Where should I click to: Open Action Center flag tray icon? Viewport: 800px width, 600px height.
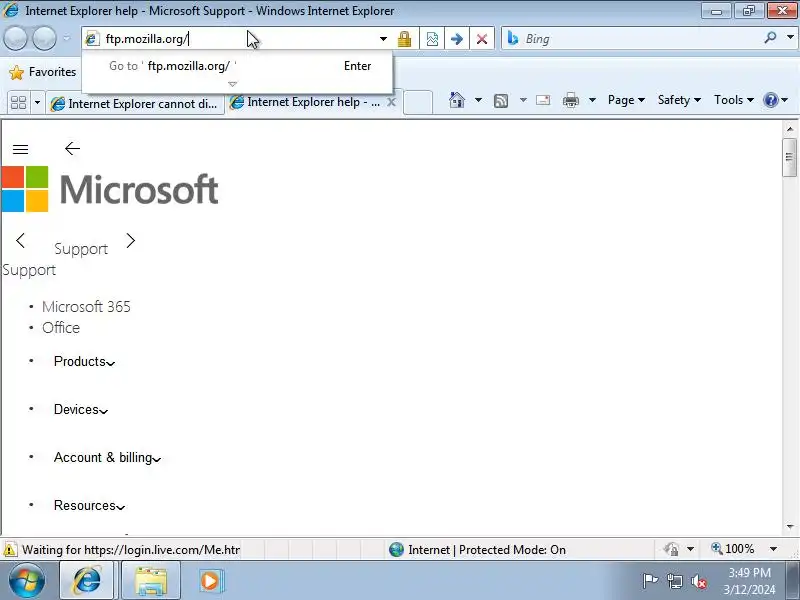650,581
